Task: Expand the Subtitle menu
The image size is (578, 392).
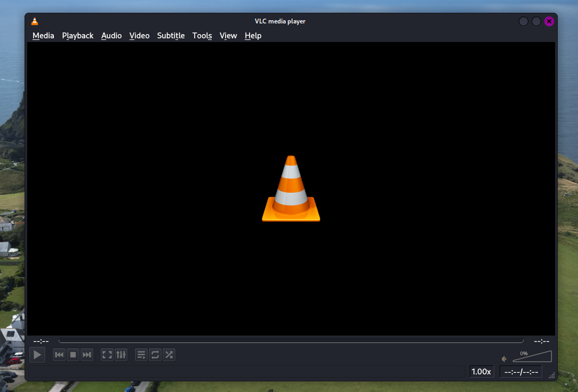Action: tap(171, 36)
